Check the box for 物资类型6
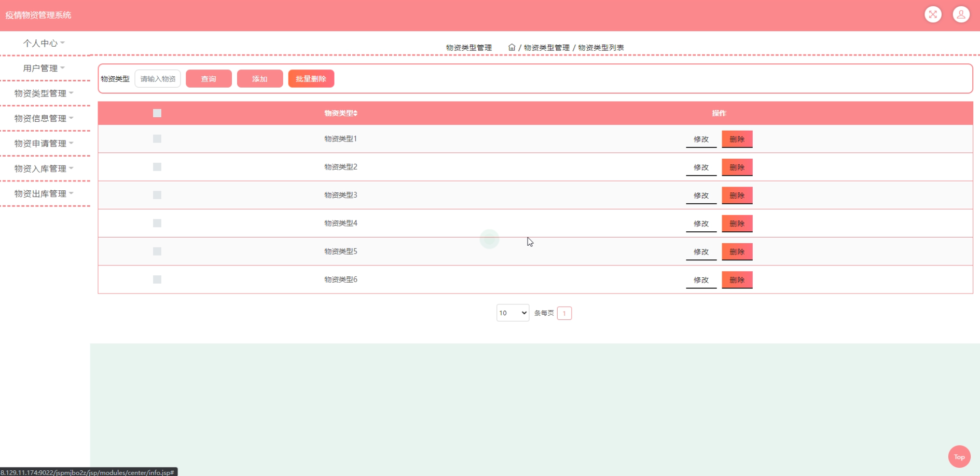Viewport: 980px width, 476px height. pos(157,279)
